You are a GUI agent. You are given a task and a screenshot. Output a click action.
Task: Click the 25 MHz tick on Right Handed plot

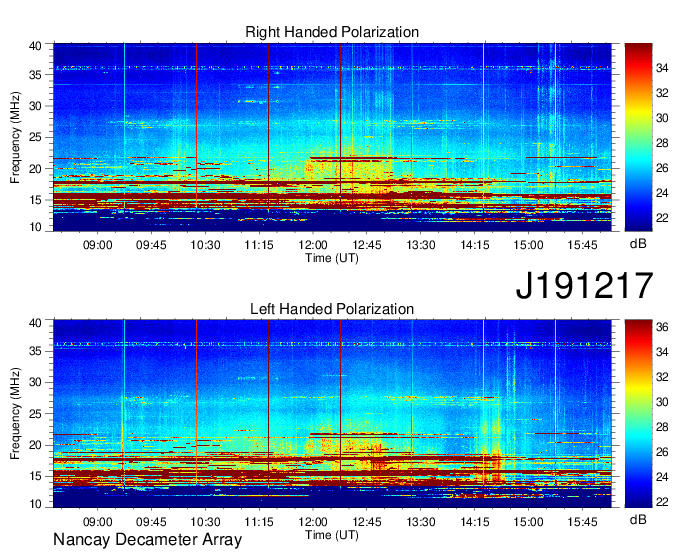point(35,137)
